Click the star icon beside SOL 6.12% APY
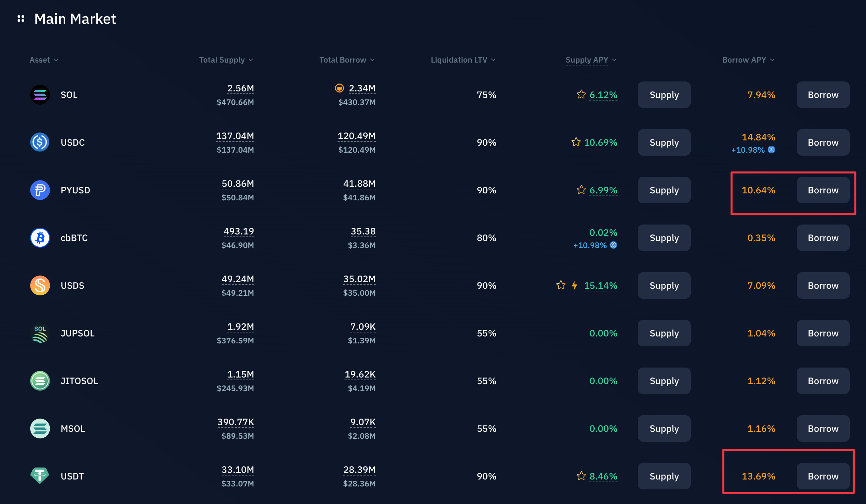The width and height of the screenshot is (866, 504). (x=581, y=94)
